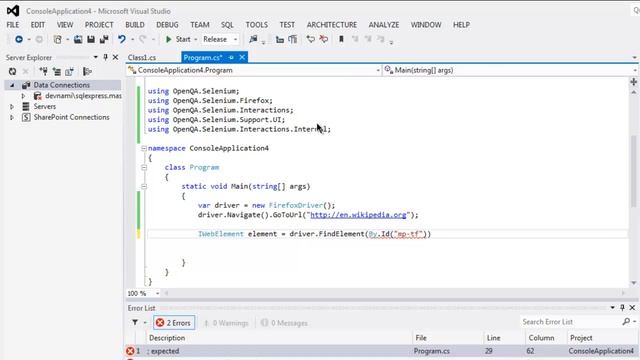Expand the Servers node

click(x=12, y=107)
